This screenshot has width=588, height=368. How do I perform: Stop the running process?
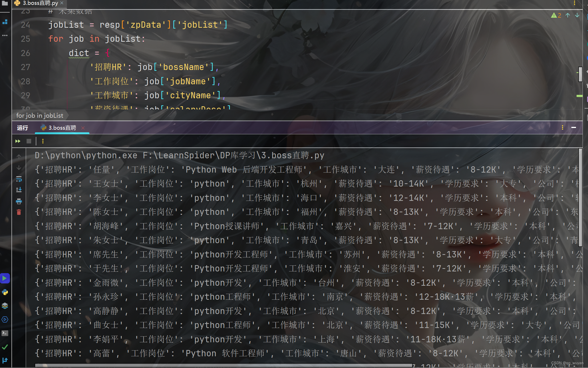click(x=29, y=141)
